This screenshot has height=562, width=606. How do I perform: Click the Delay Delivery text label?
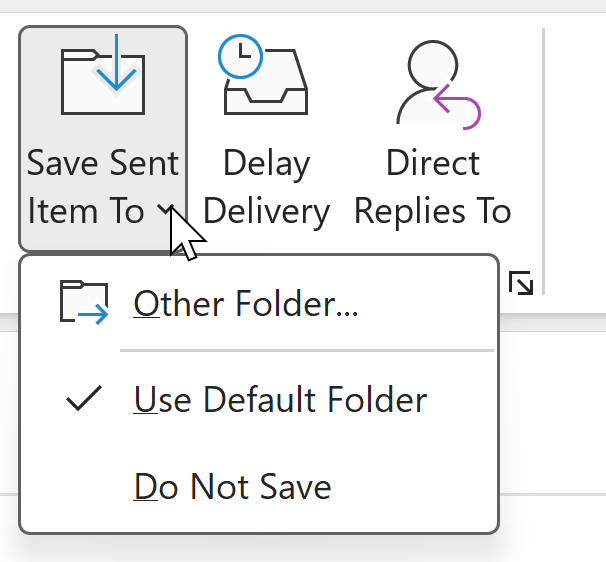coord(266,187)
